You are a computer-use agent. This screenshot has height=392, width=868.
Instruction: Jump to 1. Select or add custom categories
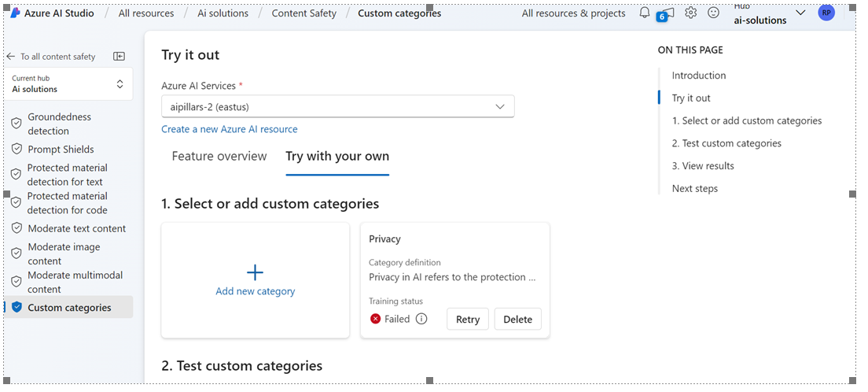pos(747,121)
